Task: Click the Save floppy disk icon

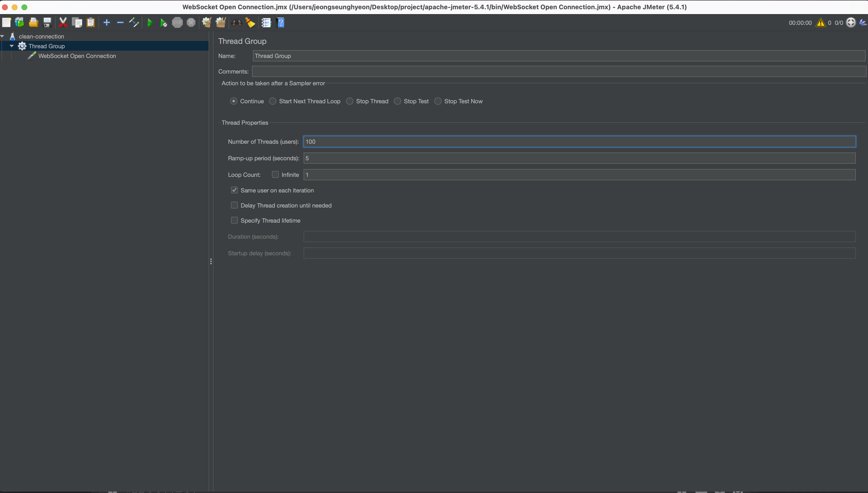Action: tap(48, 23)
